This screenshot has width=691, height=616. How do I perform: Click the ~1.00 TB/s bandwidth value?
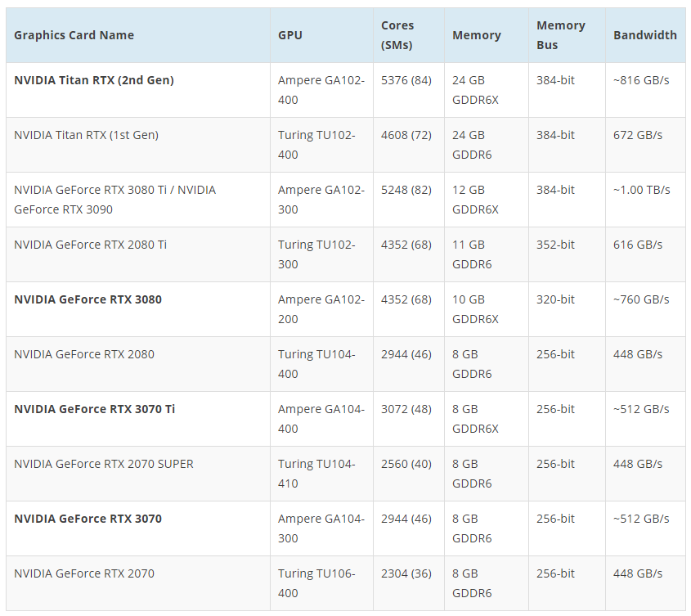[641, 190]
